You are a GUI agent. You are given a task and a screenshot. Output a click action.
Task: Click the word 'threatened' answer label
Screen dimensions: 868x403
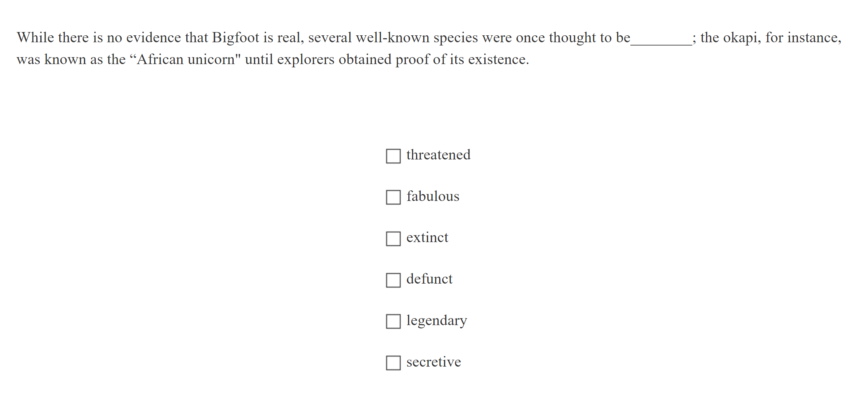coord(438,155)
